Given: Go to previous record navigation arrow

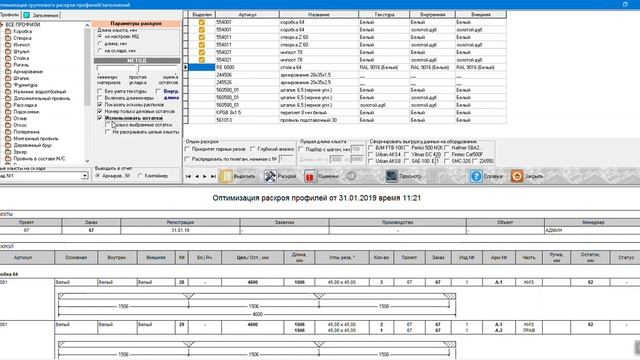Looking at the screenshot, I should pyautogui.click(x=197, y=176).
